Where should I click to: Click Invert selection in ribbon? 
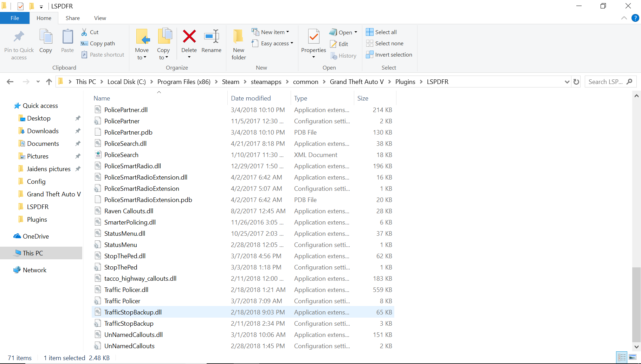tap(389, 55)
